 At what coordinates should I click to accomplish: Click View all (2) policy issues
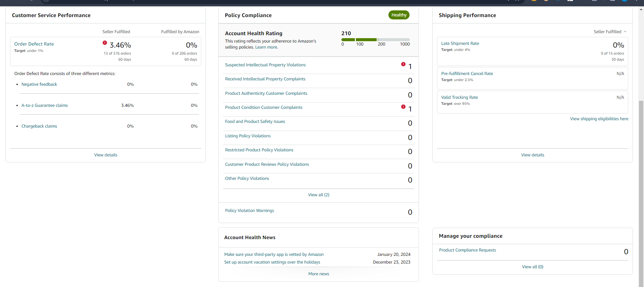pyautogui.click(x=319, y=195)
